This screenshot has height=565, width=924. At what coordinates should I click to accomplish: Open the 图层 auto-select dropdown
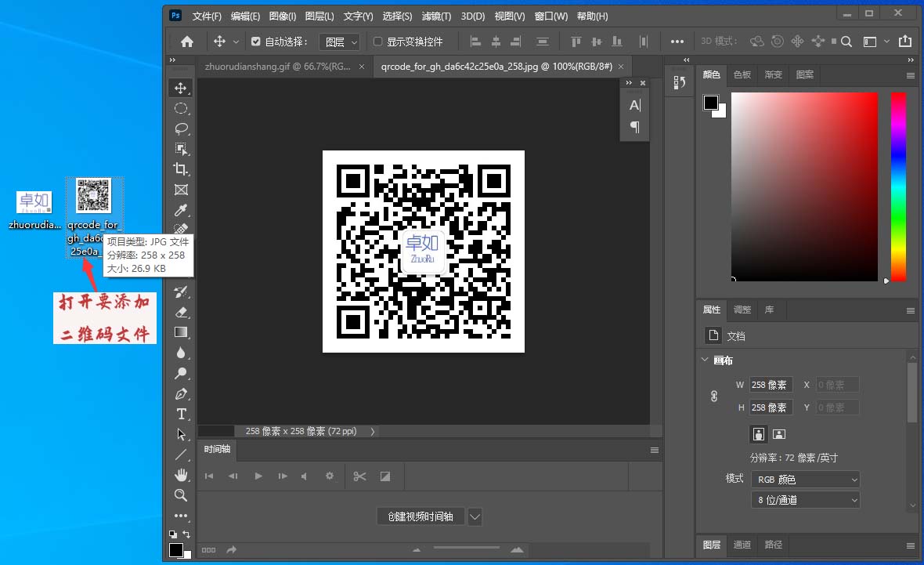click(339, 42)
